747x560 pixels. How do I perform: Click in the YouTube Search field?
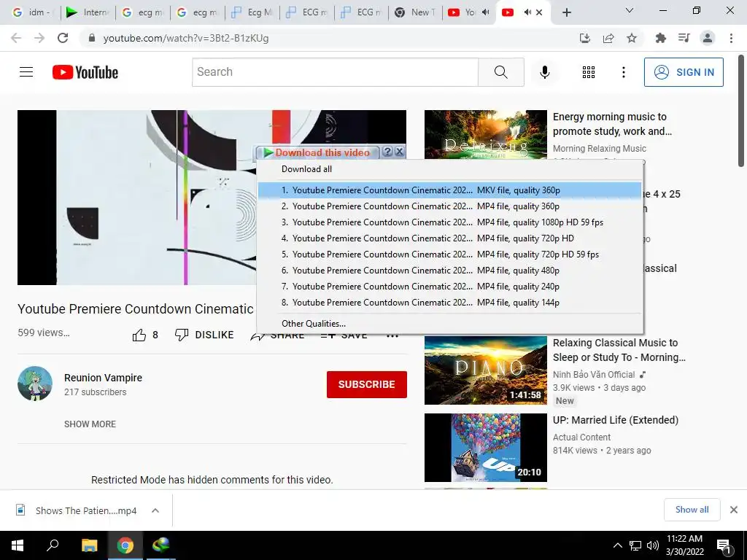[x=336, y=72]
